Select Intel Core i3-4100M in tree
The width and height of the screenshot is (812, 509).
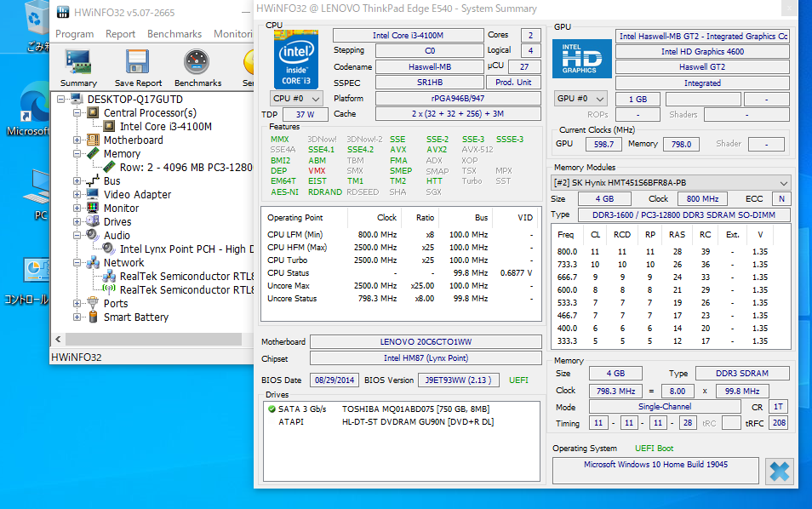click(165, 127)
